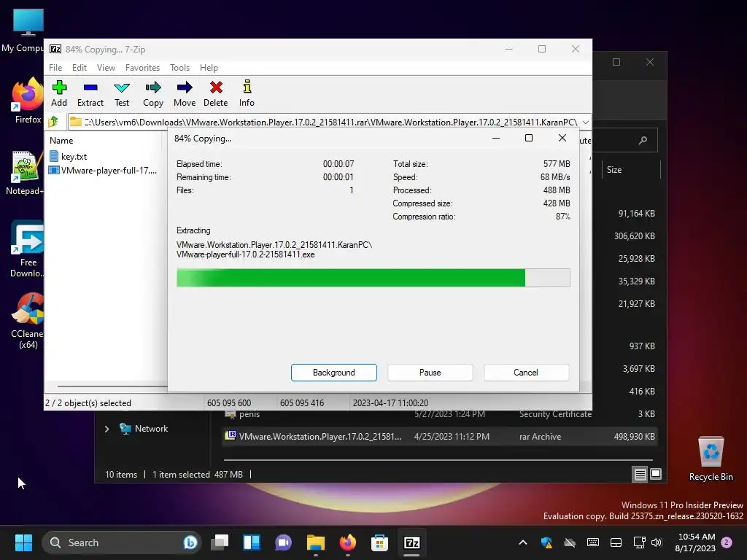Select the VMware-player-full-17 file row
This screenshot has width=747, height=560.
pyautogui.click(x=103, y=170)
